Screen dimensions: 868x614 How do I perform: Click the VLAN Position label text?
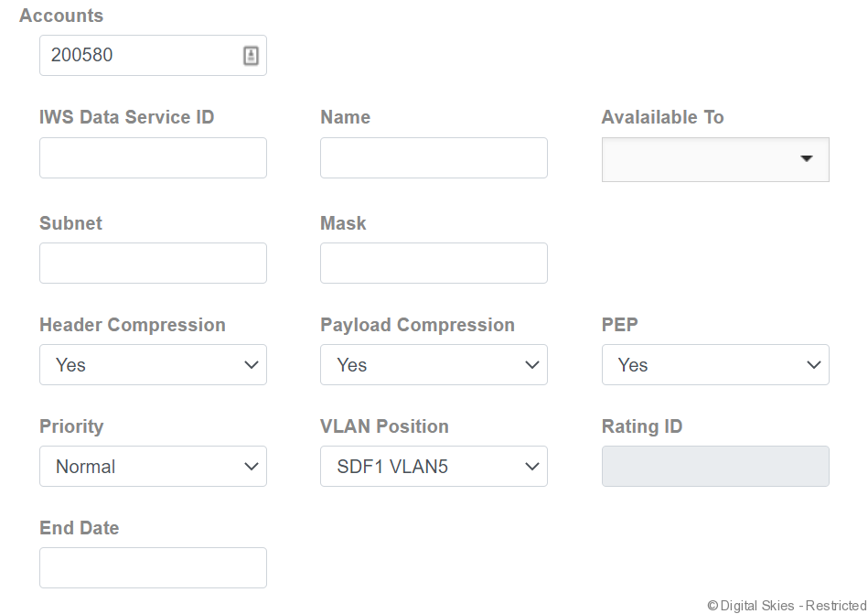(x=384, y=426)
